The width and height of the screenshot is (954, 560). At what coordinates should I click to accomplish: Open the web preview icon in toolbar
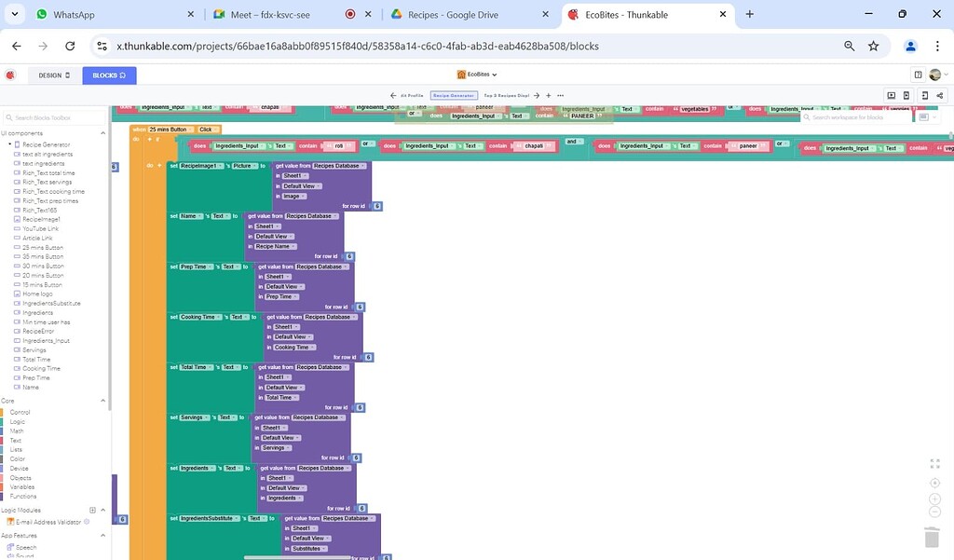[892, 95]
